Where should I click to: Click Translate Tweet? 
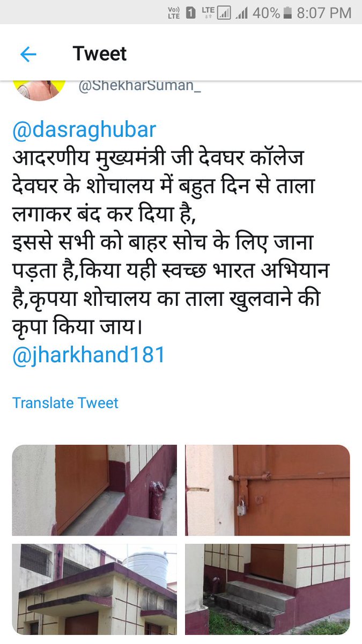coord(65,403)
